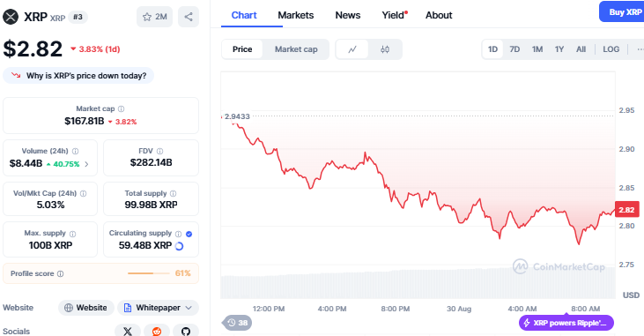Expand Volume (24h) details chevron
The height and width of the screenshot is (336, 644).
(86, 164)
